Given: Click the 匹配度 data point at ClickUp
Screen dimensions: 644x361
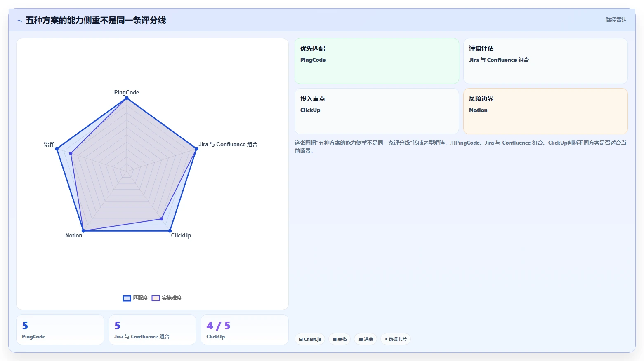Looking at the screenshot, I should (x=170, y=231).
